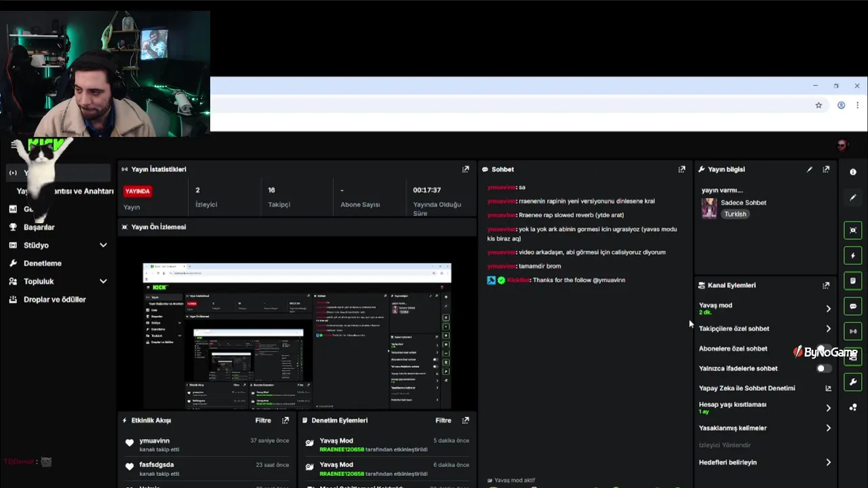The image size is (868, 488).
Task: Open external link icon for Yapay Zeka ile Sohbet Denetimi
Action: 828,388
